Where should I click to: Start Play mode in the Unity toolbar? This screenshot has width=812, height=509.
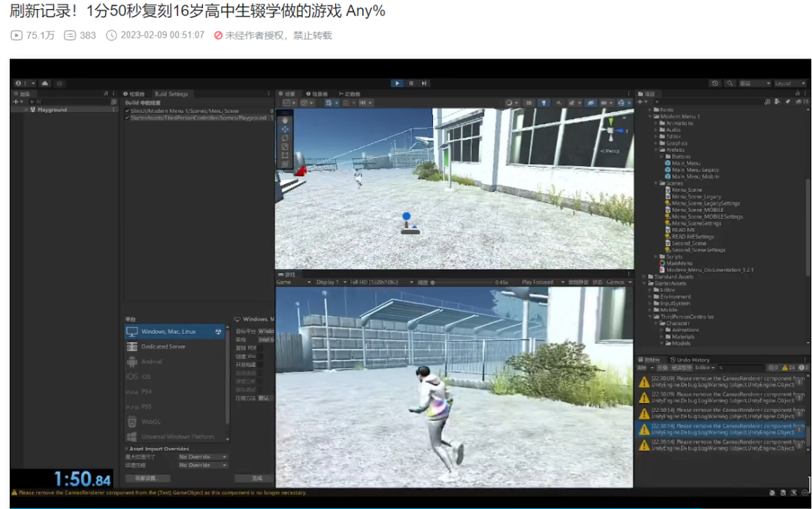397,83
